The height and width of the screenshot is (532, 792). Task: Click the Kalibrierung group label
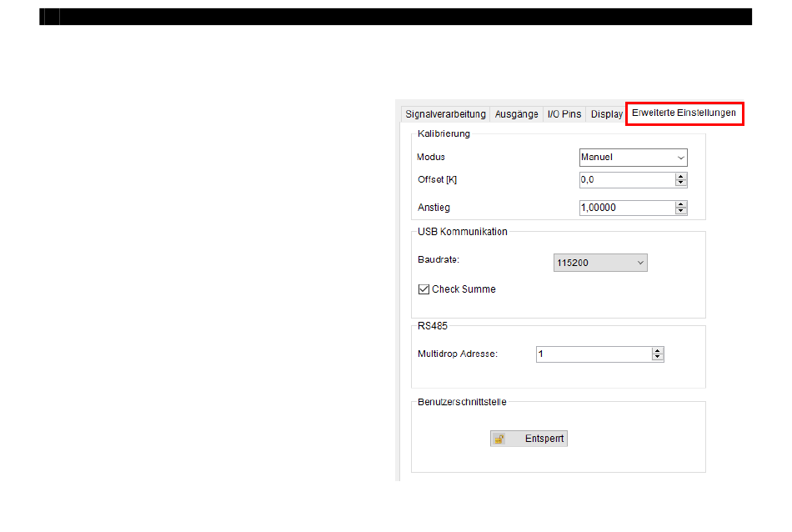tap(444, 134)
